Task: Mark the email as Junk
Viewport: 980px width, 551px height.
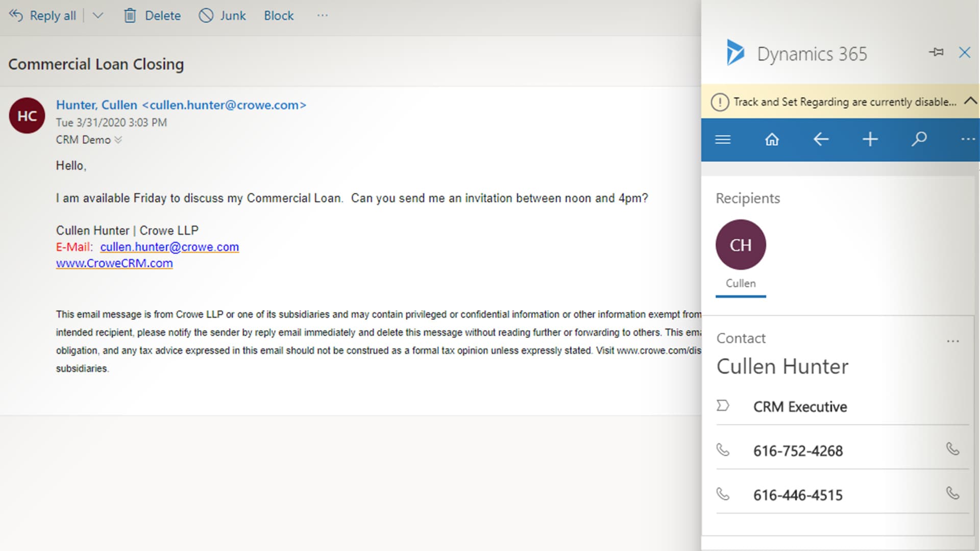Action: 223,16
